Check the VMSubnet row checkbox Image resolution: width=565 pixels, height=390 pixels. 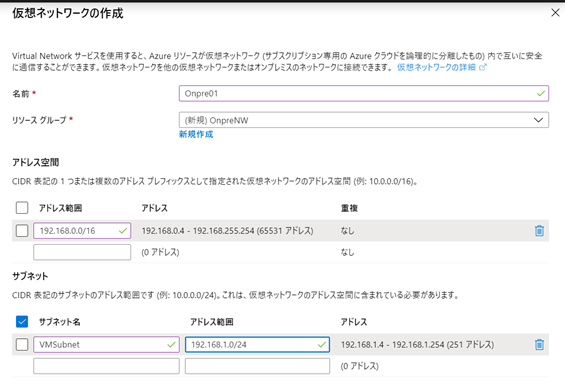click(x=22, y=345)
